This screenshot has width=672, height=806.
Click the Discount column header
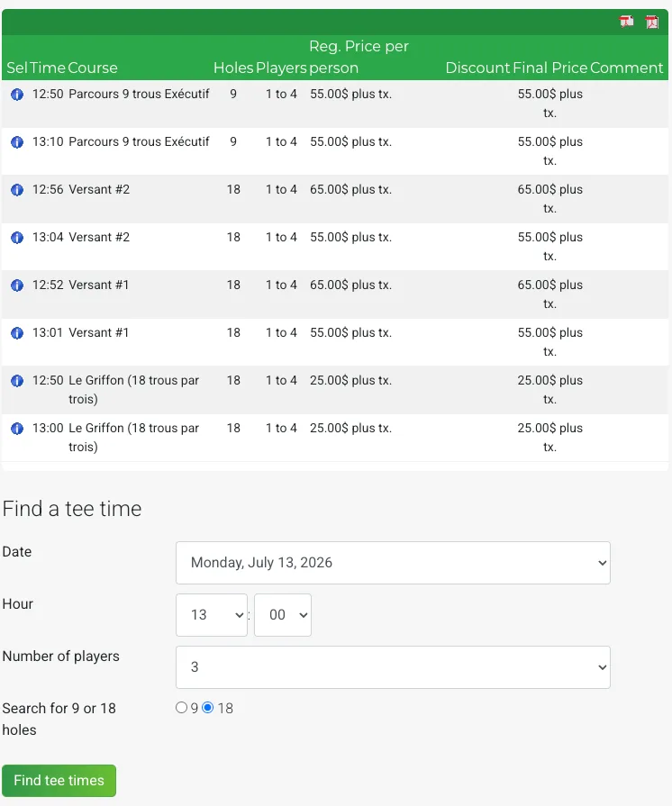point(477,68)
